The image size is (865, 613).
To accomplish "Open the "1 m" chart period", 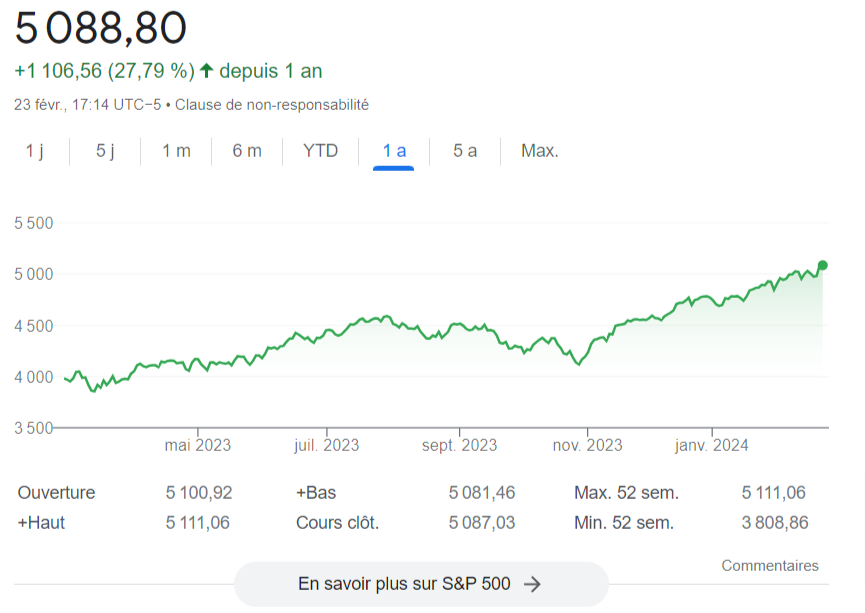I will (x=175, y=151).
